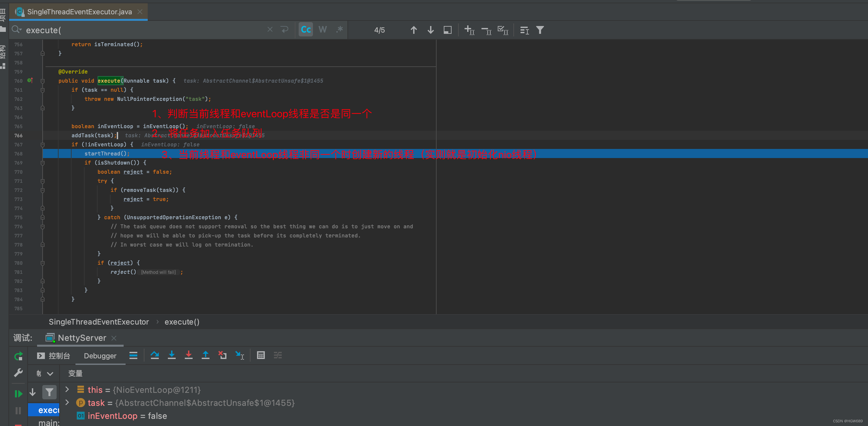Image resolution: width=868 pixels, height=426 pixels.
Task: Unselect occurrence icon in search bar
Action: tap(486, 31)
